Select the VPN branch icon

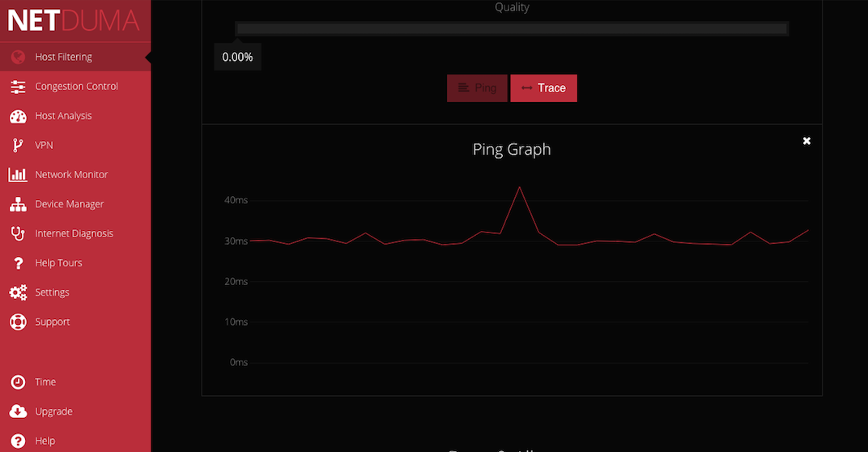tap(18, 145)
